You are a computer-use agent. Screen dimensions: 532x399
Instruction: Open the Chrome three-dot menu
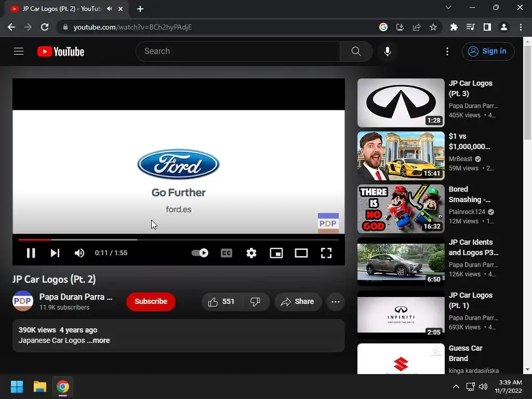click(x=521, y=27)
